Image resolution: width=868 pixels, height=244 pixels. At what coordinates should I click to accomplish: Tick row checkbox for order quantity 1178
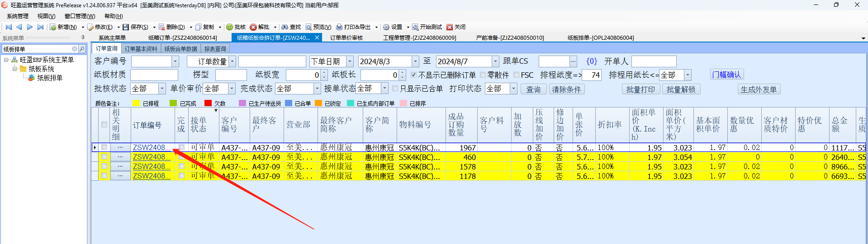click(104, 176)
